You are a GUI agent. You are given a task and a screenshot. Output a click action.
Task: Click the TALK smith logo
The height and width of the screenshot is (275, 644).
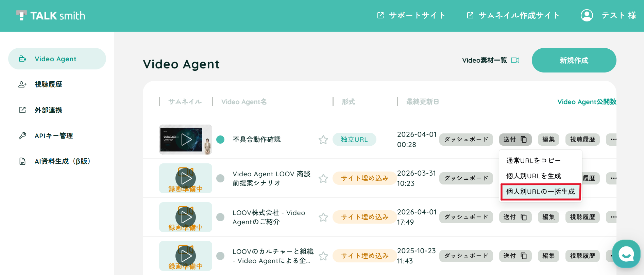click(51, 16)
